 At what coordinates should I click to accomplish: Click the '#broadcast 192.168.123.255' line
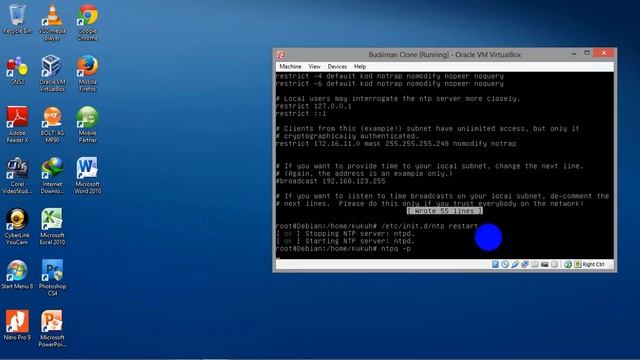331,181
